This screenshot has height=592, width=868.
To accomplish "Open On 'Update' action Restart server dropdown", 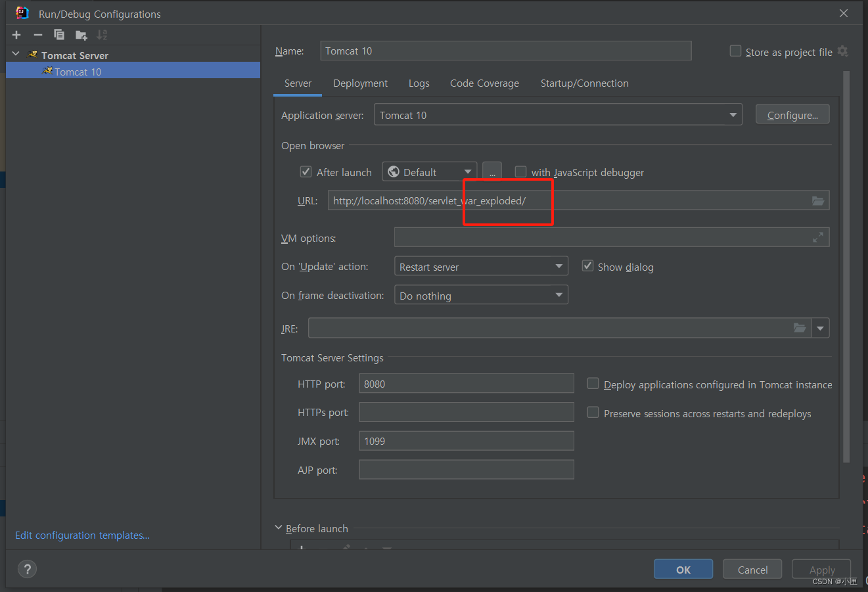I will [x=481, y=266].
